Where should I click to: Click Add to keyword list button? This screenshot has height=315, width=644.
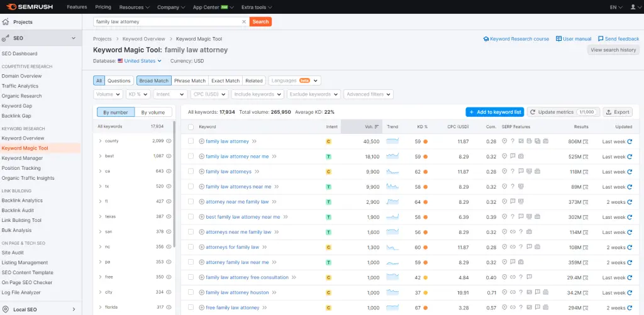coord(495,112)
